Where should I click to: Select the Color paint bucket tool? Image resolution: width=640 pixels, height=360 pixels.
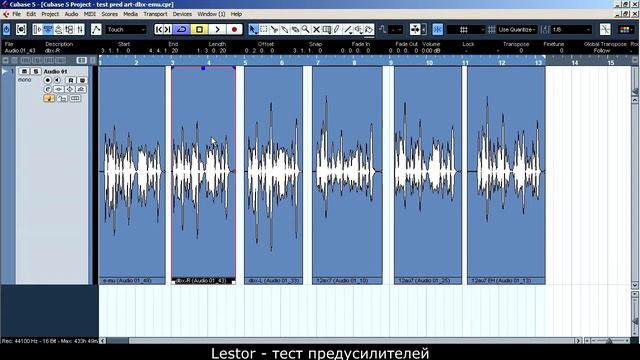(369, 29)
